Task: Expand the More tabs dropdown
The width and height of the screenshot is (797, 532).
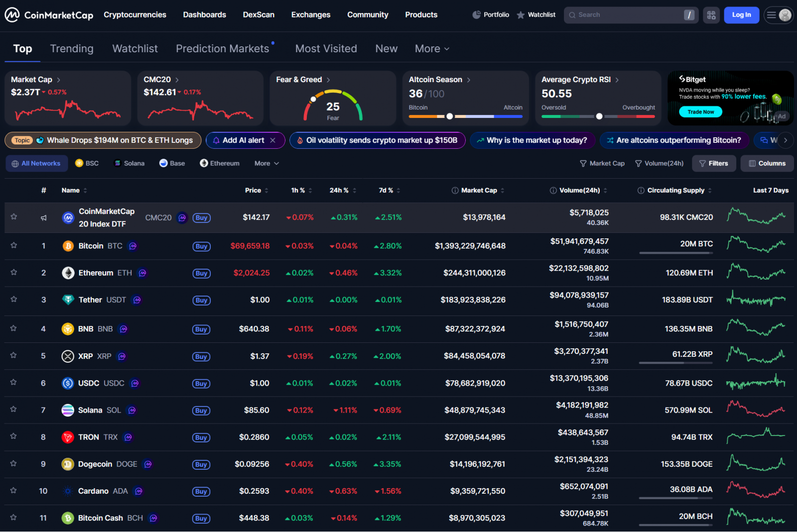Action: tap(432, 49)
